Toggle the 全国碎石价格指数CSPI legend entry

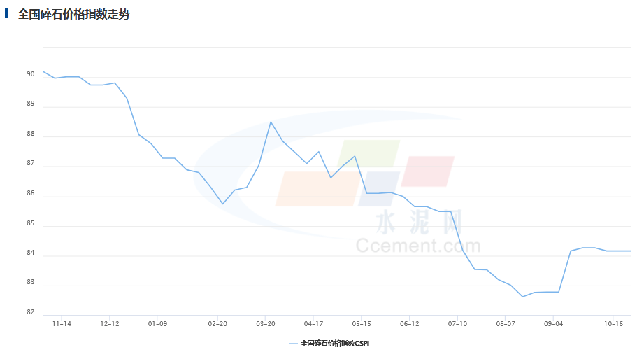[329, 344]
